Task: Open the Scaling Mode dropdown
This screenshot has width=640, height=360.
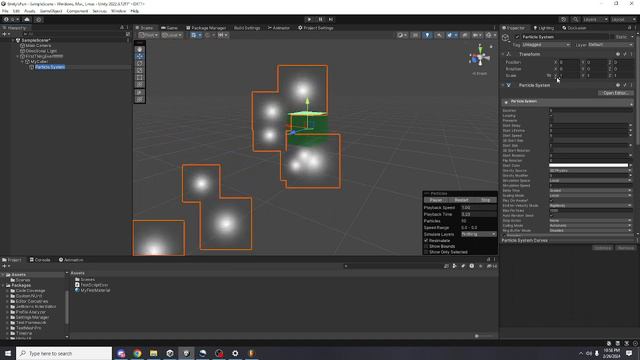Action: point(590,196)
